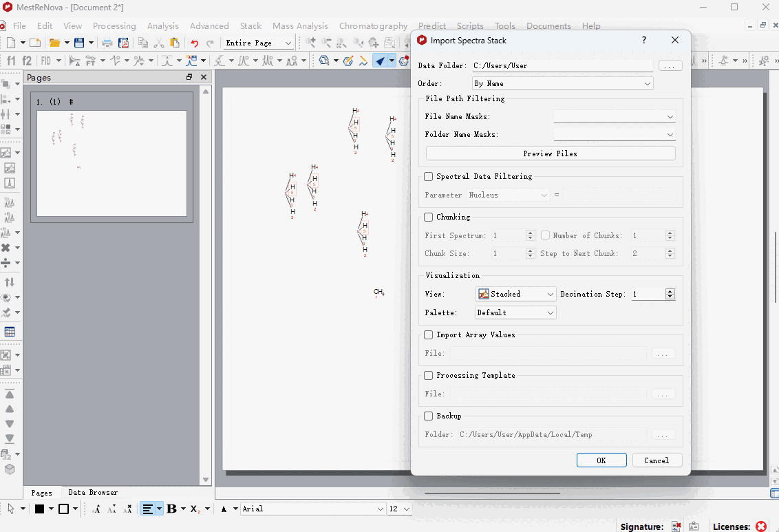Click the Export to PDF icon
Image resolution: width=779 pixels, height=532 pixels.
click(x=123, y=43)
